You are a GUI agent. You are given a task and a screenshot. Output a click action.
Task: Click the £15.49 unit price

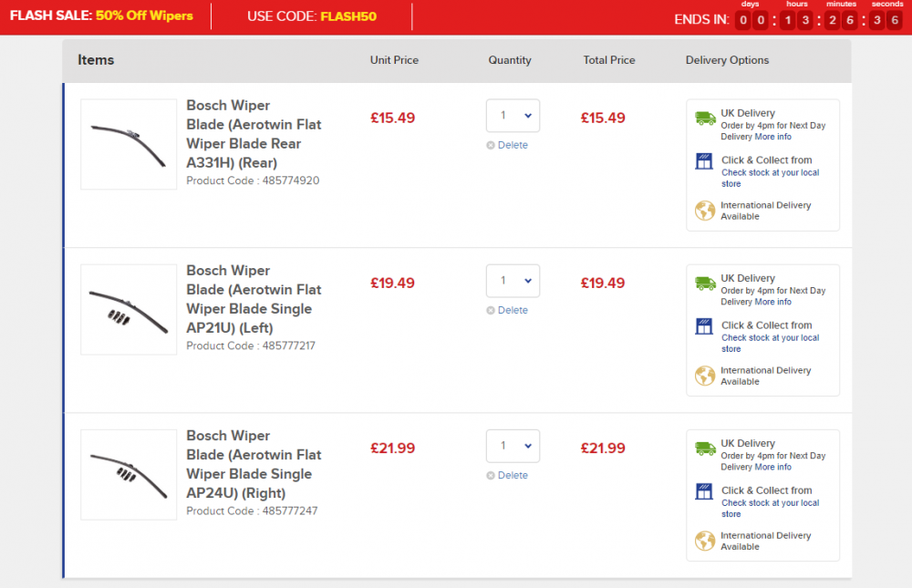392,119
